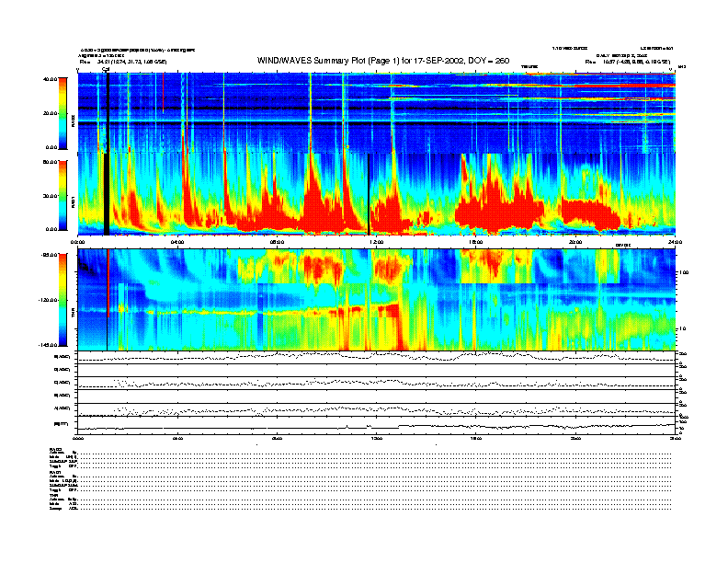The width and height of the screenshot is (728, 563).
Task: Click the -145.00 label on TNR scale
Action: tap(48, 345)
